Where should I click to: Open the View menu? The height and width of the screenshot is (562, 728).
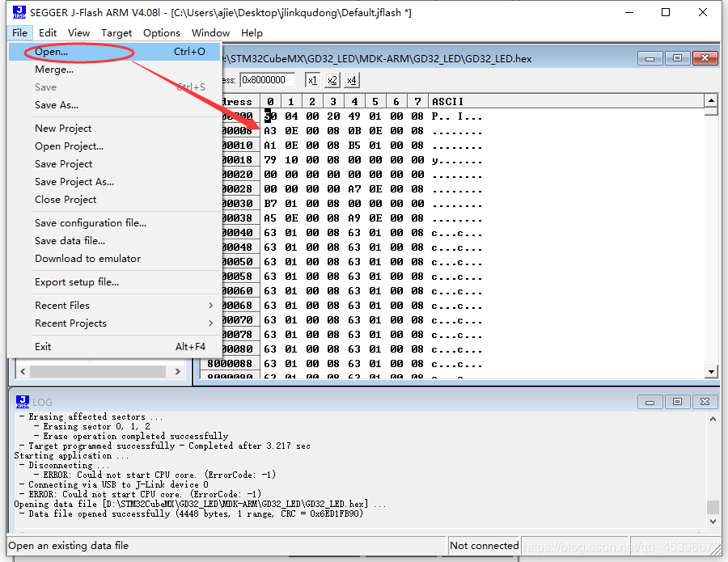point(78,33)
